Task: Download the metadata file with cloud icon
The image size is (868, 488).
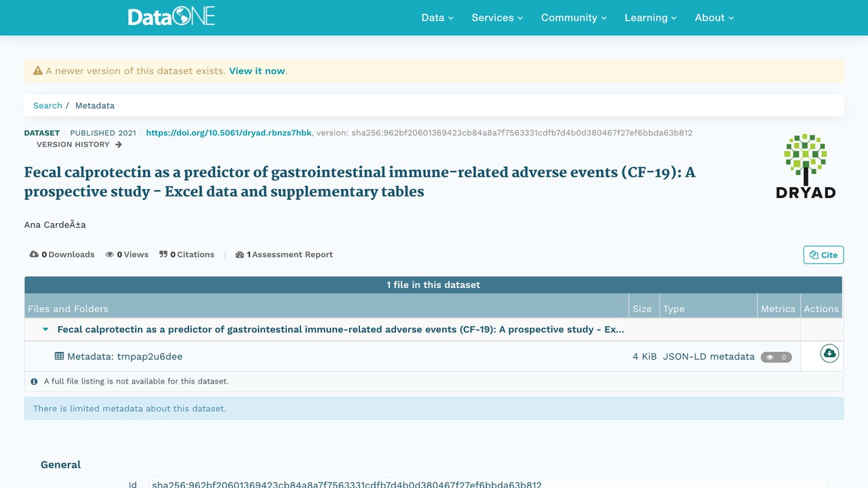Action: [x=829, y=353]
